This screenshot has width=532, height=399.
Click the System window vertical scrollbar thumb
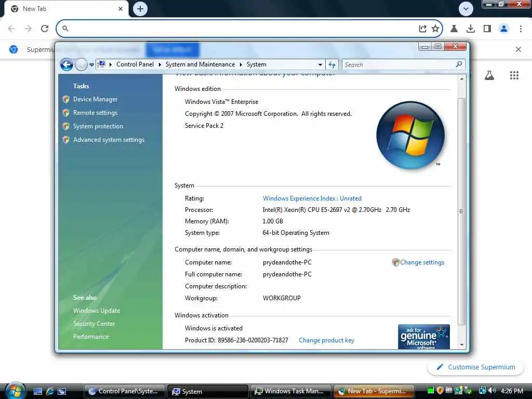(x=461, y=211)
